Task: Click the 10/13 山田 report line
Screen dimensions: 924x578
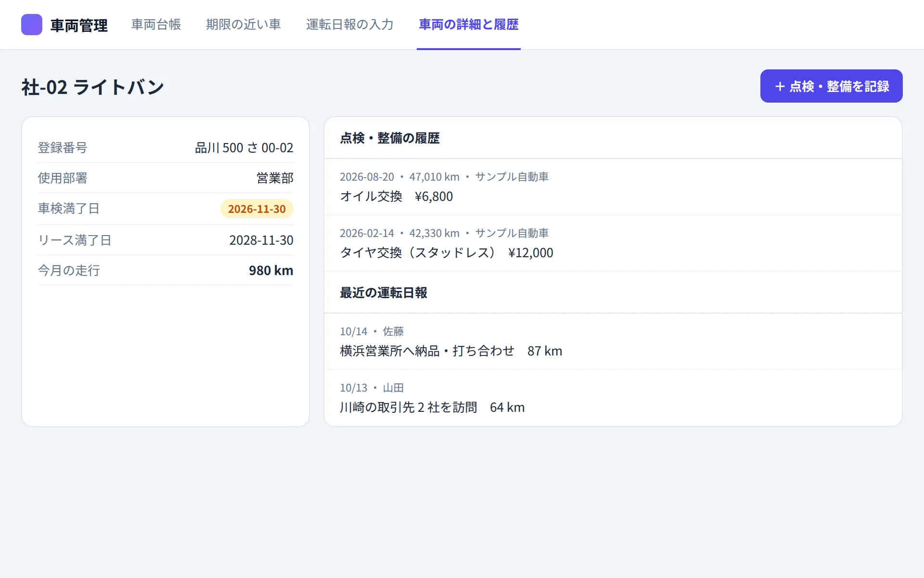Action: pos(372,388)
